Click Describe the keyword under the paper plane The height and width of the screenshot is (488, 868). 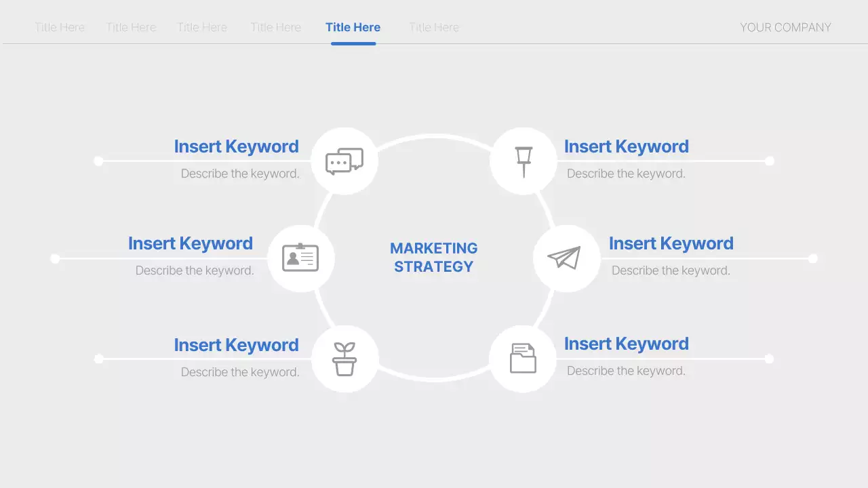671,270
